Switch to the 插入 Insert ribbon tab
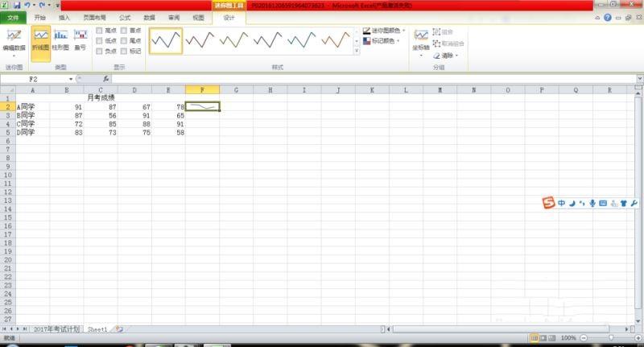The width and height of the screenshot is (644, 347). [64, 17]
